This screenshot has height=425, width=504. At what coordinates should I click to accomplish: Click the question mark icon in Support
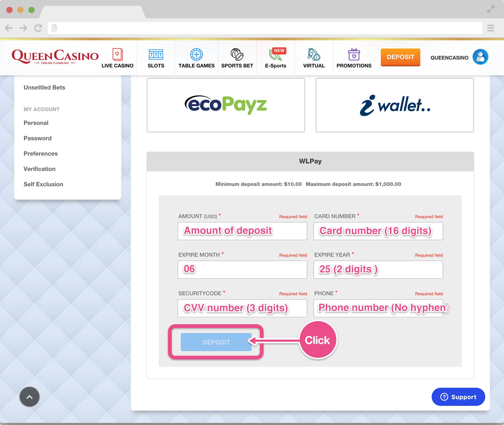click(x=444, y=397)
